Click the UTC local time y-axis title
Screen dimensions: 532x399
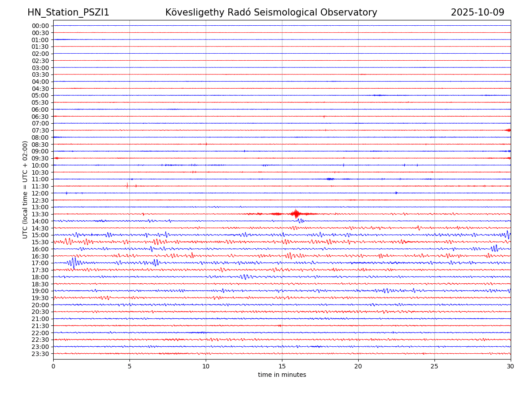point(26,190)
